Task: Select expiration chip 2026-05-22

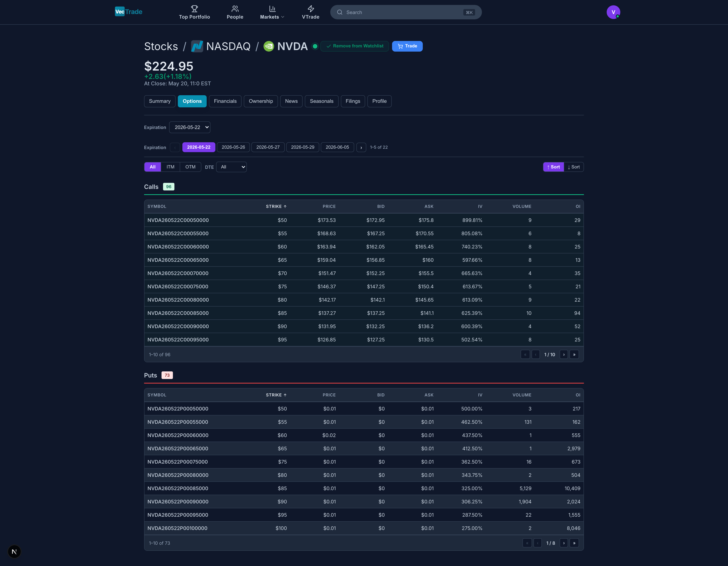Action: tap(199, 147)
